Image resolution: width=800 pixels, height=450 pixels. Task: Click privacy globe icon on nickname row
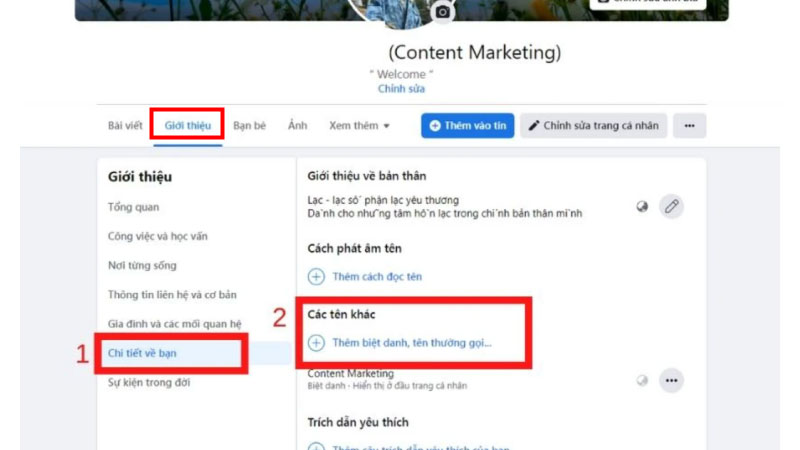(x=642, y=381)
